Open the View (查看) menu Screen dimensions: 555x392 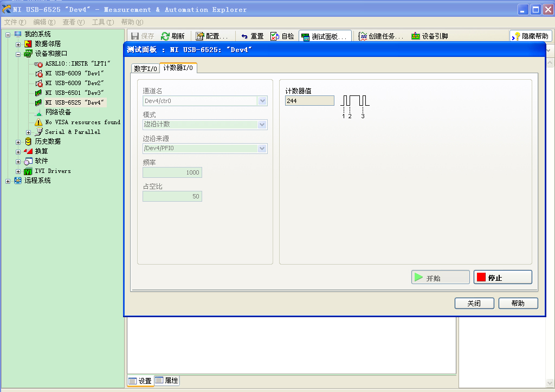74,22
